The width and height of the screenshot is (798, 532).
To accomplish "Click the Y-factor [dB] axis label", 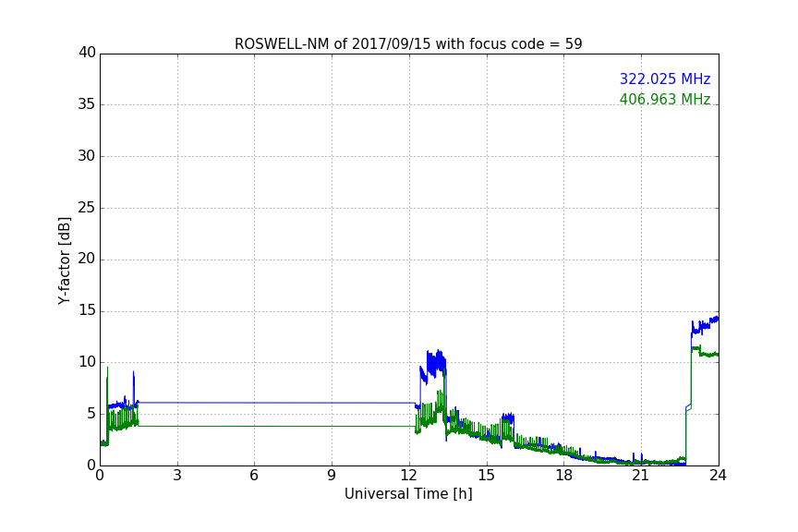I will pyautogui.click(x=64, y=260).
